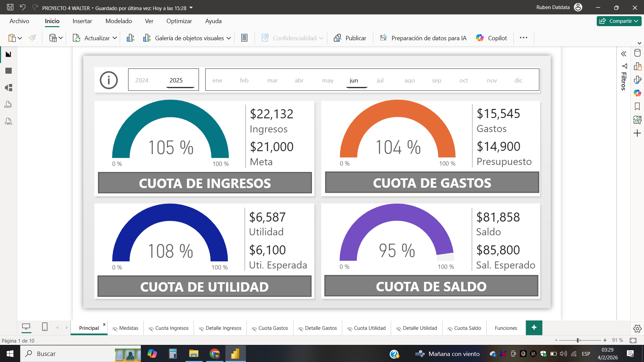Select the 2024 year slicer option

142,80
